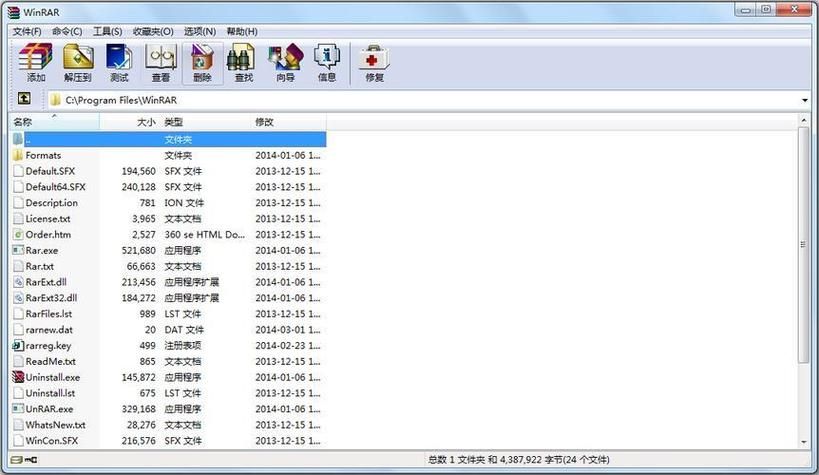Open the File (文件) menu
Screen dimensions: 819x475
[x=27, y=32]
